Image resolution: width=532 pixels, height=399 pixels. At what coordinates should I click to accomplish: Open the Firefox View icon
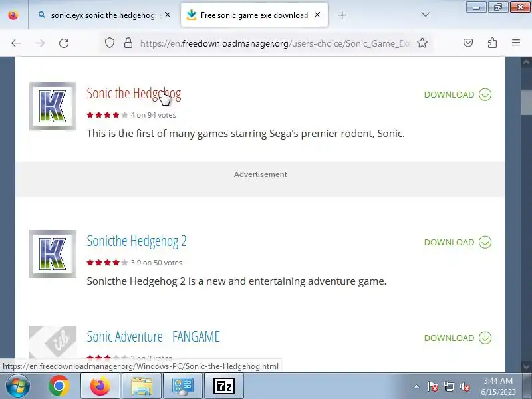click(13, 15)
